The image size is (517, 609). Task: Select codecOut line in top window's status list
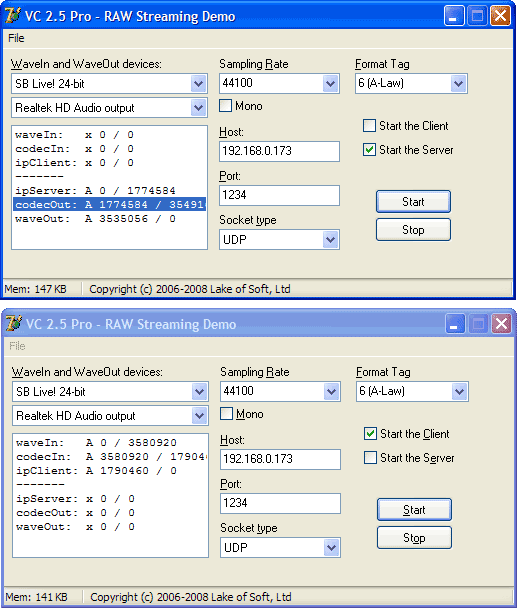(x=110, y=205)
